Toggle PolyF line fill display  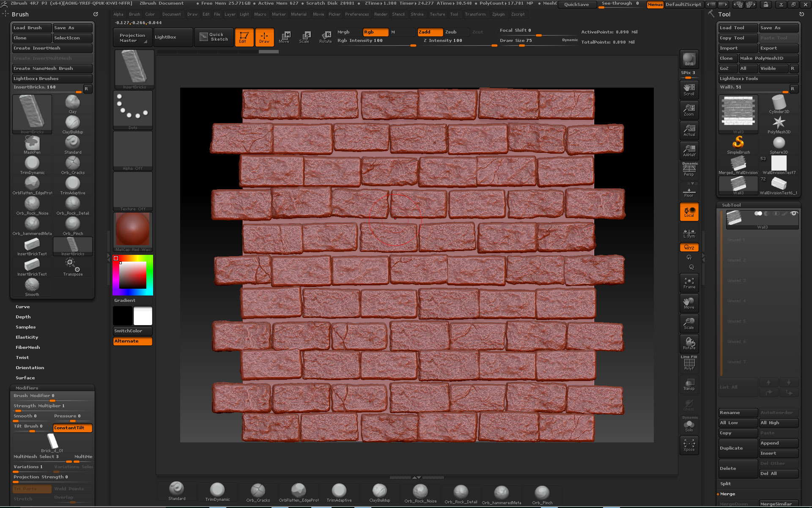tap(689, 364)
